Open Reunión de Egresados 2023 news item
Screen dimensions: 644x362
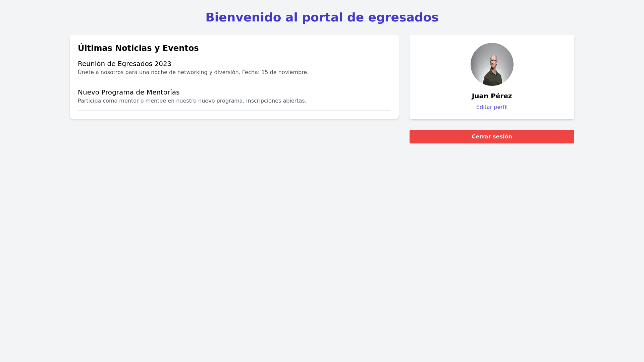(124, 64)
